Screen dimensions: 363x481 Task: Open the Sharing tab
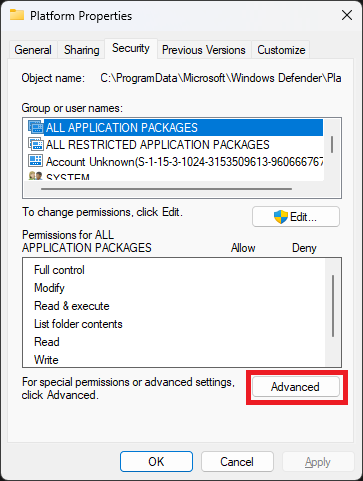[82, 50]
